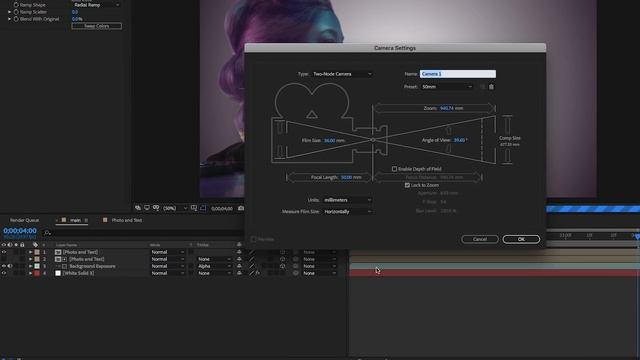640x360 pixels.
Task: Open Ramp Shape dropdown Radial Ramp
Action: pyautogui.click(x=96, y=5)
